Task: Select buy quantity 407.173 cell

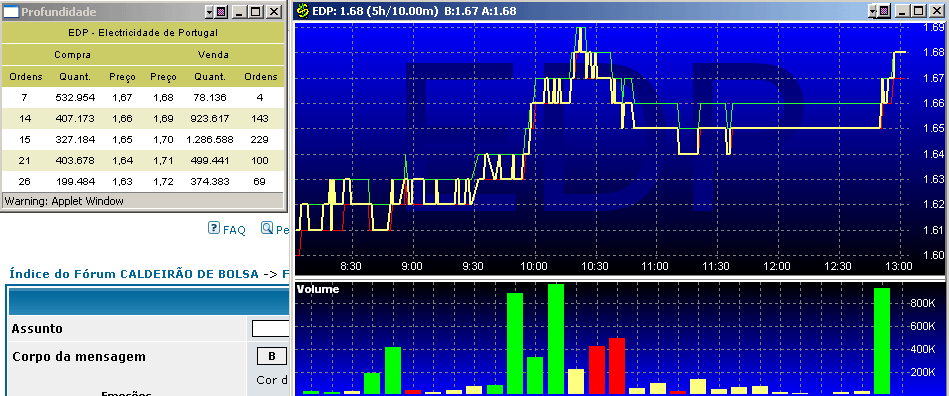Action: coord(75,119)
